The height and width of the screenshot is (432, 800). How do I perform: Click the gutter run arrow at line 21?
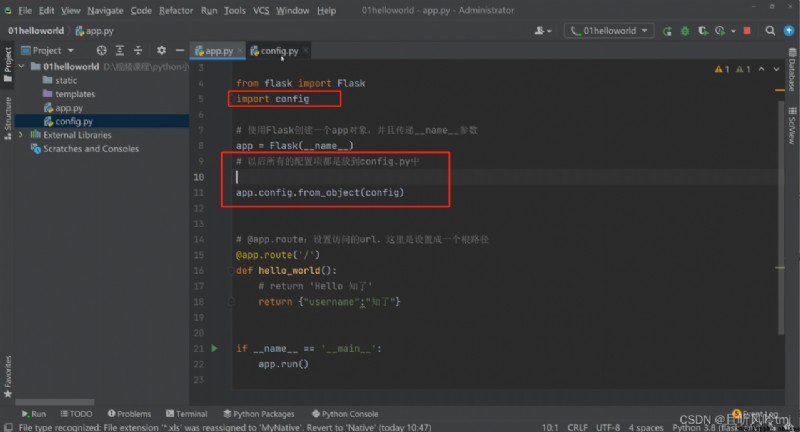point(214,348)
